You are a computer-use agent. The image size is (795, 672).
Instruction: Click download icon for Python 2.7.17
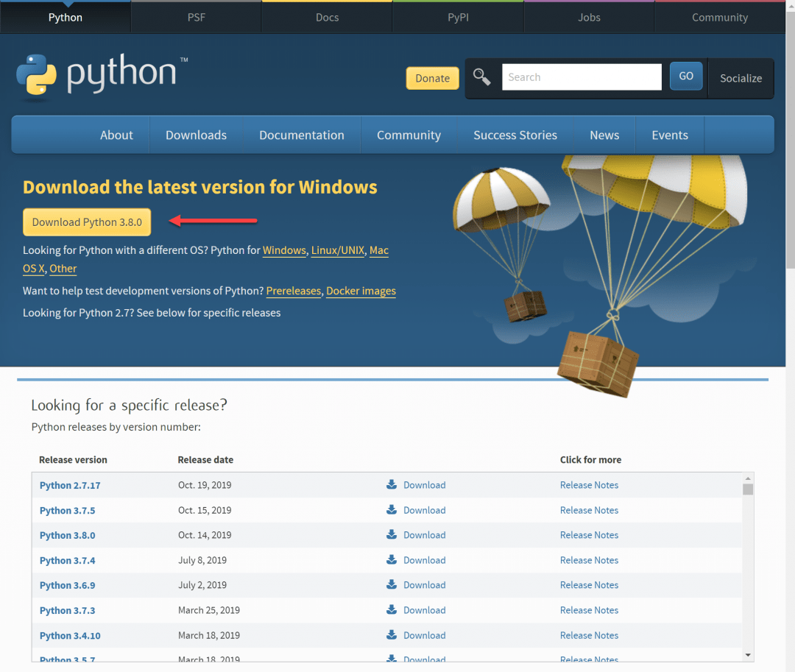(392, 485)
